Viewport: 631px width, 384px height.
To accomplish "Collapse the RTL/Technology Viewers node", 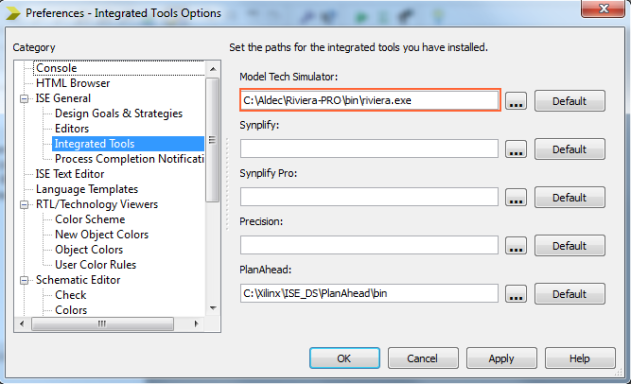I will [24, 205].
